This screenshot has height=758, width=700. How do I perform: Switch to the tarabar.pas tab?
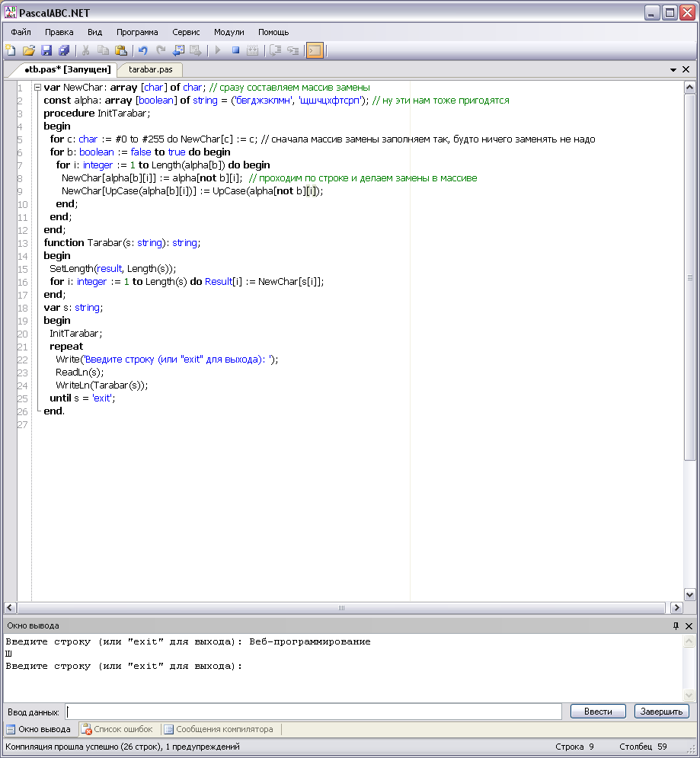point(150,69)
